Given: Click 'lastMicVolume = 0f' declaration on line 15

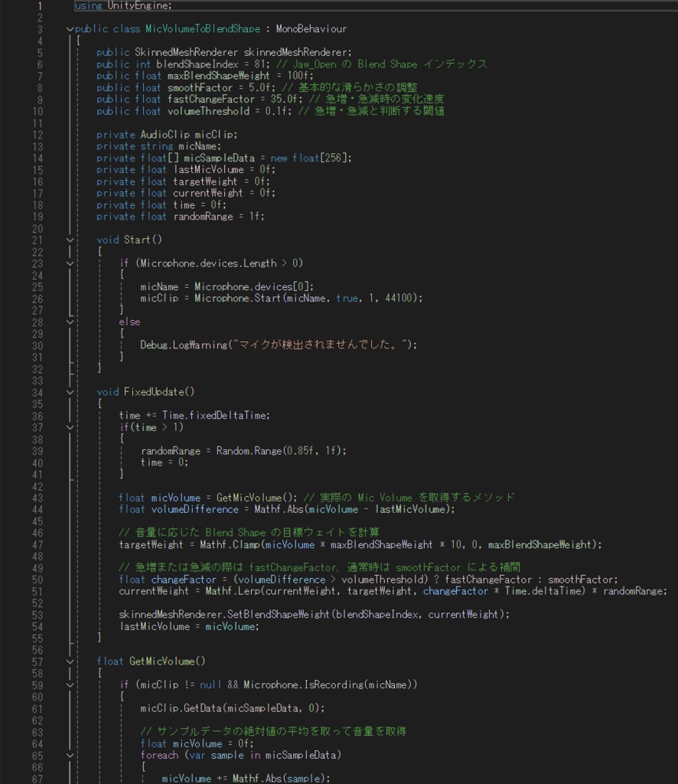Looking at the screenshot, I should click(186, 169).
